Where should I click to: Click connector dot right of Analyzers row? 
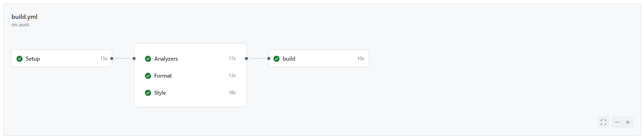246,58
